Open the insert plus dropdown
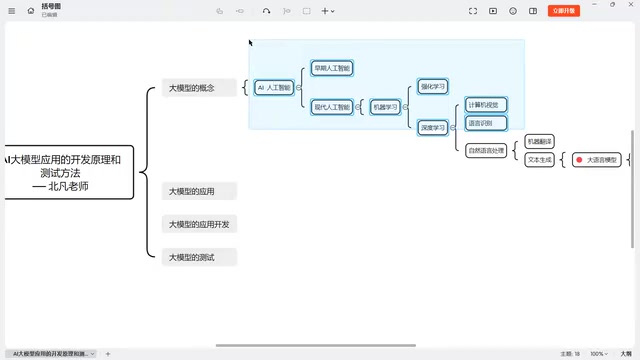 click(x=327, y=11)
